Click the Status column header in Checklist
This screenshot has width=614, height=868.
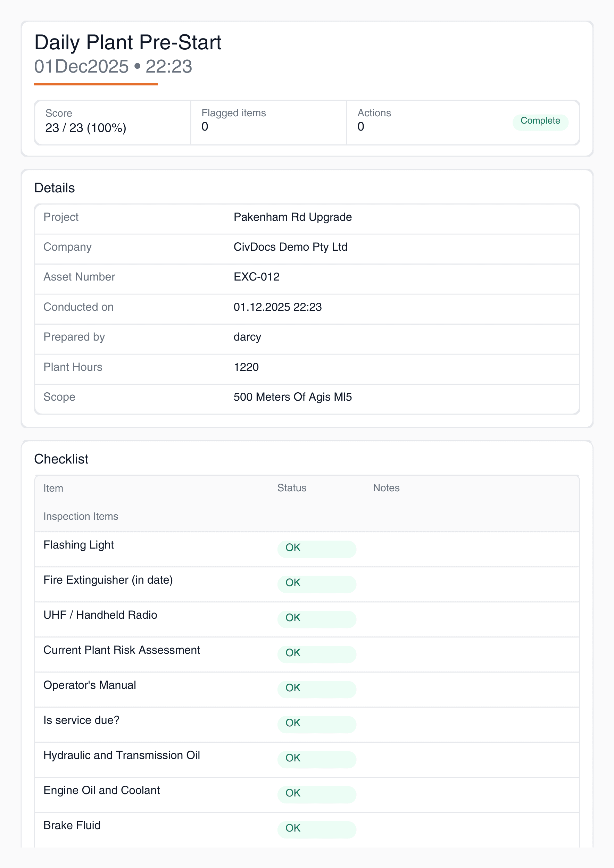(x=291, y=488)
